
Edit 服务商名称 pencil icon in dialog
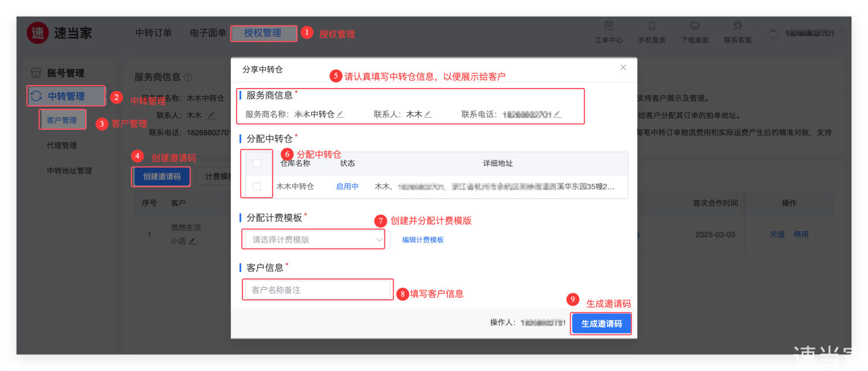341,115
